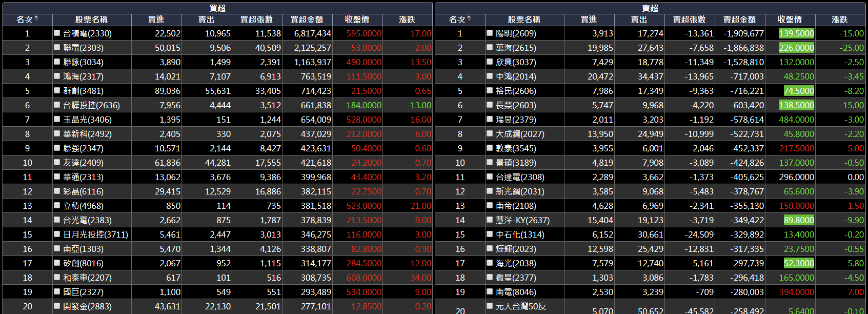This screenshot has width=868, height=314.
Task: Tick the checkbox for 中鴻(2014)
Action: click(x=490, y=76)
